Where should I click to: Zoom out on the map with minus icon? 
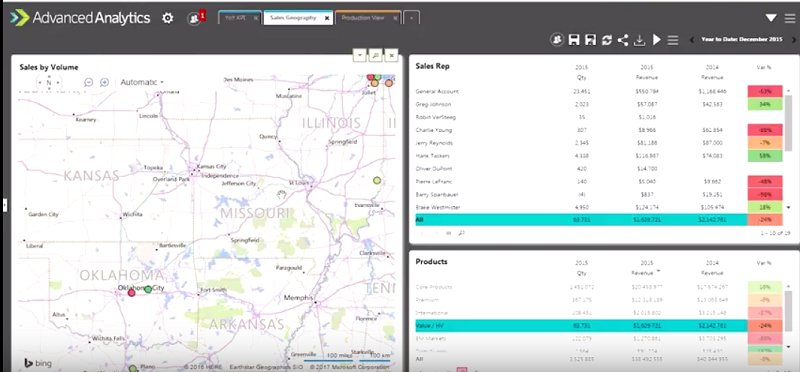88,82
